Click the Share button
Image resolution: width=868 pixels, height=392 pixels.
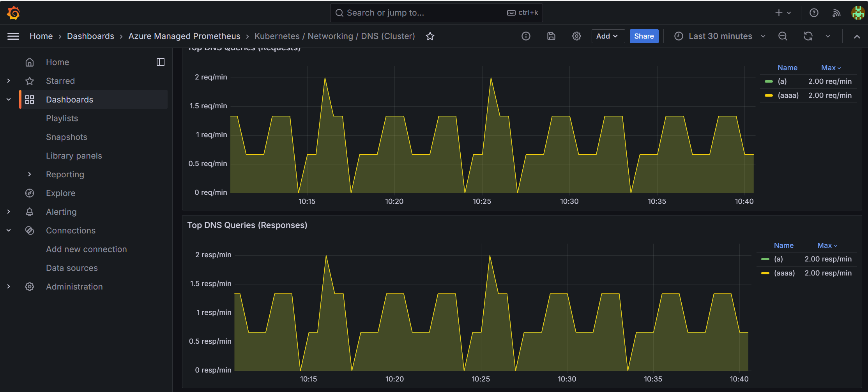coord(644,36)
